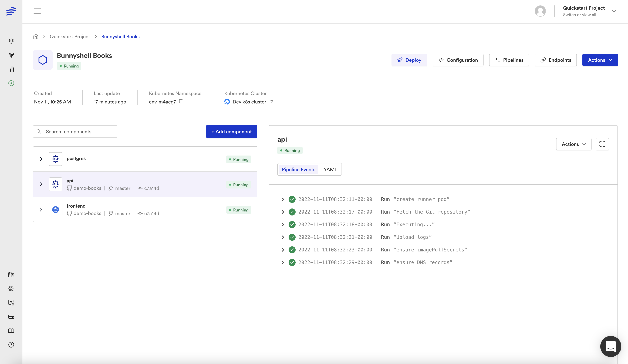Select the Pipeline Events tab

[298, 169]
